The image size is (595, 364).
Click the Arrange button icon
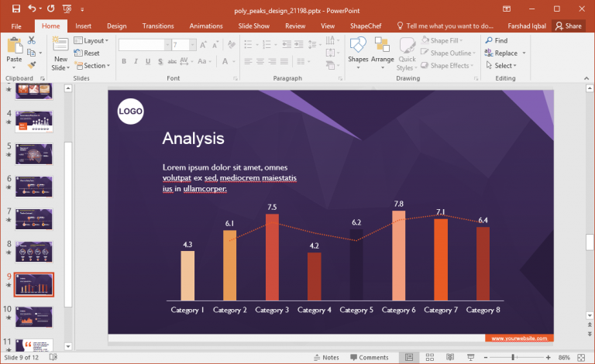click(382, 46)
